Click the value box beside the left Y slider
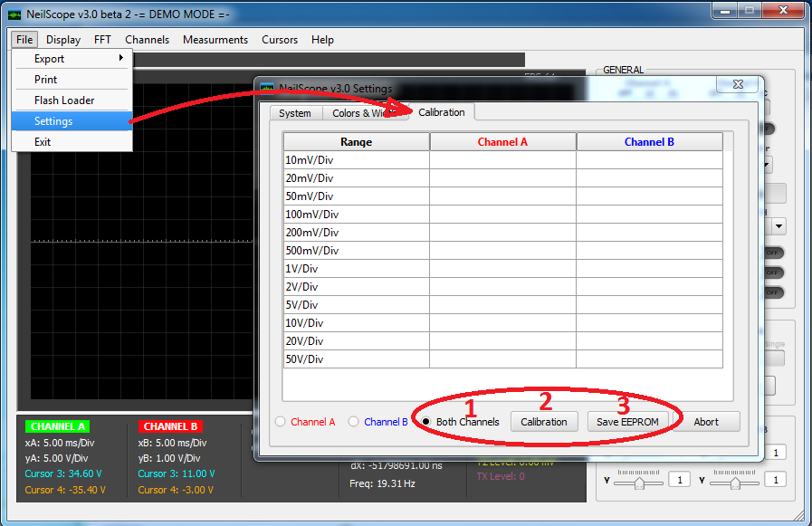Image resolution: width=812 pixels, height=526 pixels. pos(680,480)
